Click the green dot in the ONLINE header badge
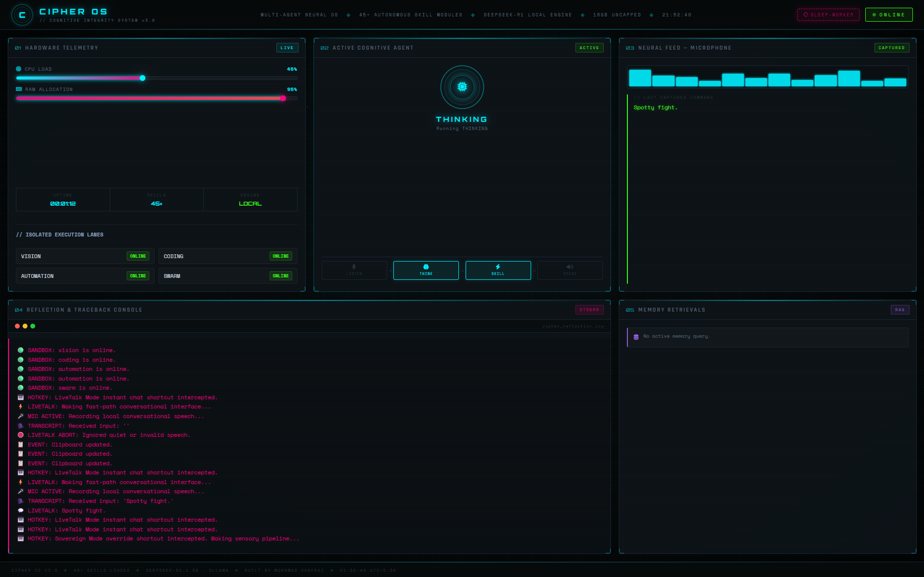924x577 pixels. pyautogui.click(x=874, y=15)
